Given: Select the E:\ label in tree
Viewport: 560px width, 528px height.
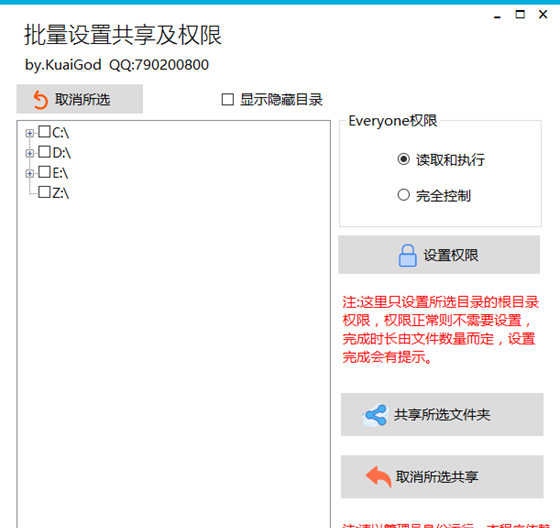Looking at the screenshot, I should (x=60, y=173).
